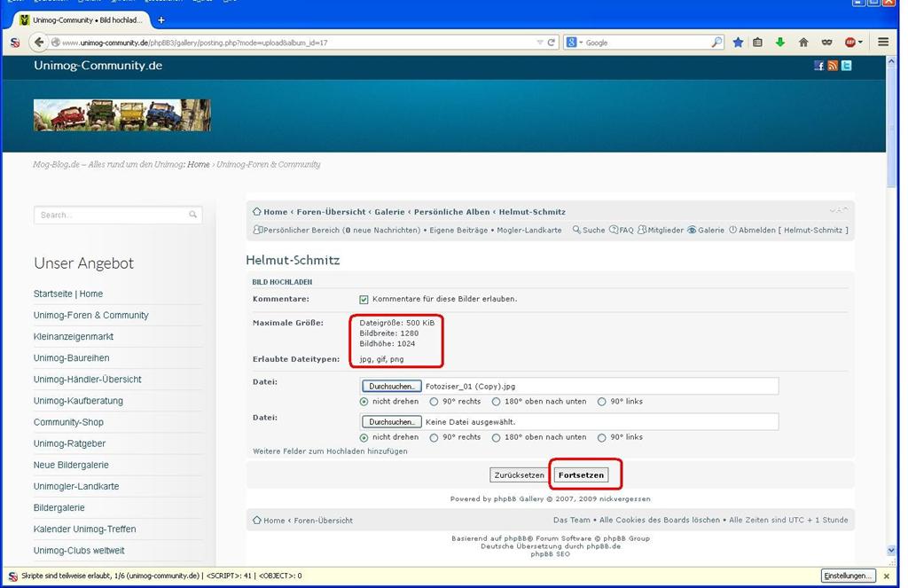Select '180° oben nach unten' for second file
Viewport: 908px width, 588px height.
(497, 437)
